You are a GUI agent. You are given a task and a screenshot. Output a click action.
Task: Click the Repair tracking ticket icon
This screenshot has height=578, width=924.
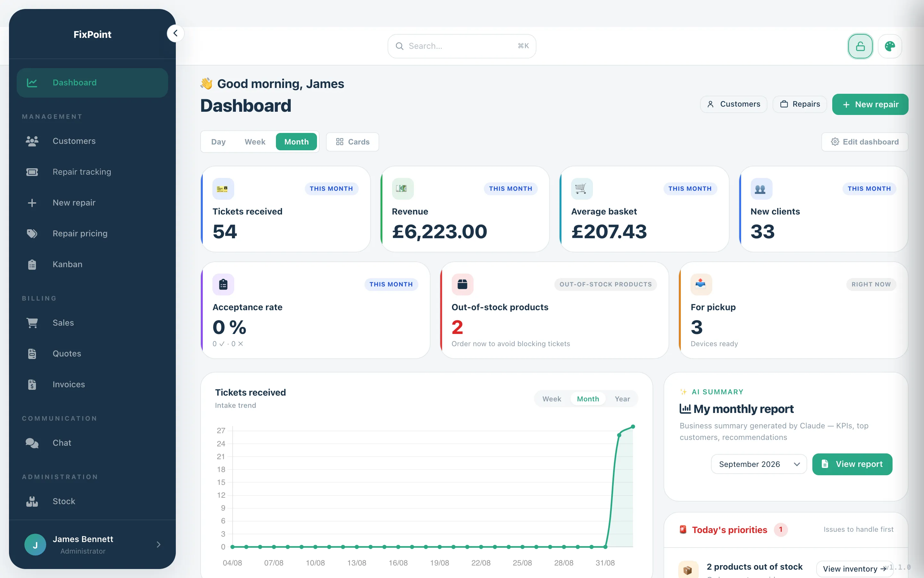[x=32, y=172]
